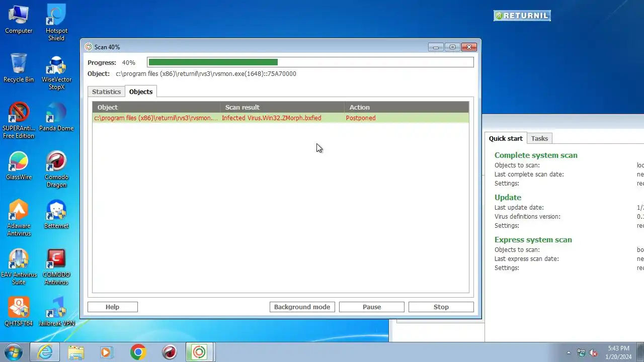Viewport: 644px width, 362px height.
Task: Minimize the Scan 40% window
Action: pos(436,47)
